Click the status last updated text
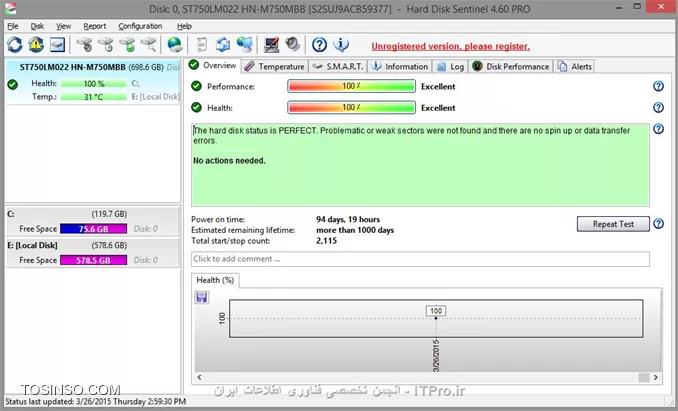Image resolution: width=678 pixels, height=411 pixels. click(x=96, y=401)
